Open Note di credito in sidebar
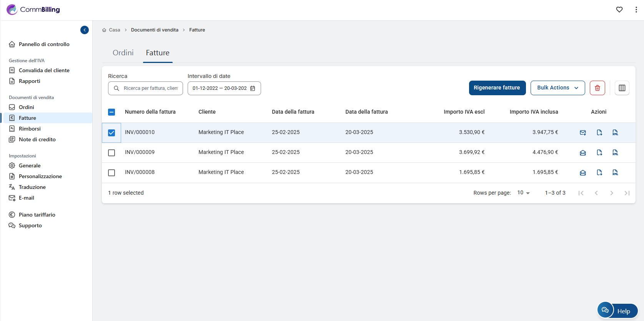The image size is (644, 321). point(37,139)
